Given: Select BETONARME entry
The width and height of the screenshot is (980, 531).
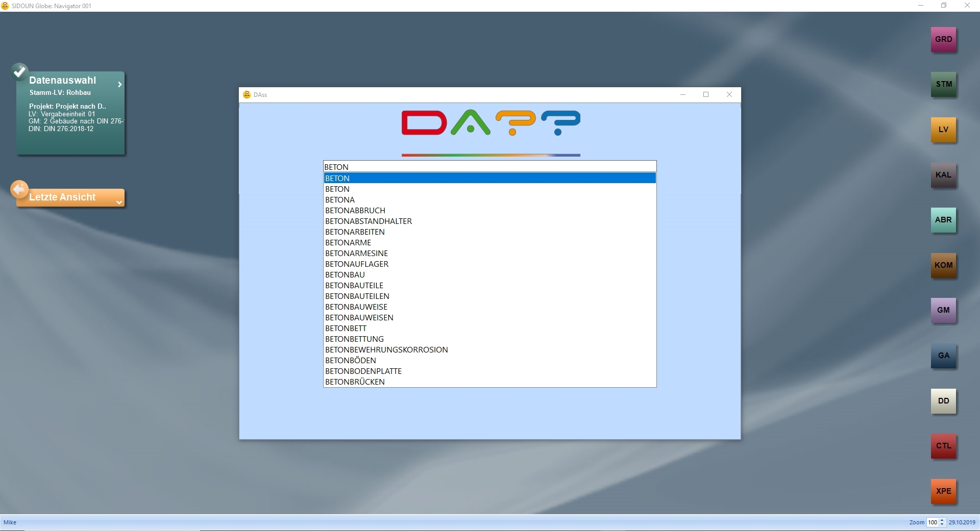Looking at the screenshot, I should 490,242.
